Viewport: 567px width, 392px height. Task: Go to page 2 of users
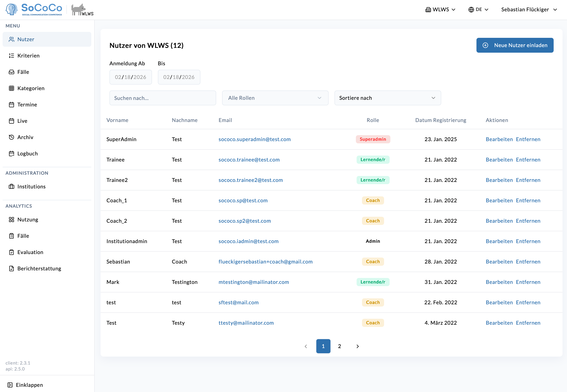tap(339, 346)
